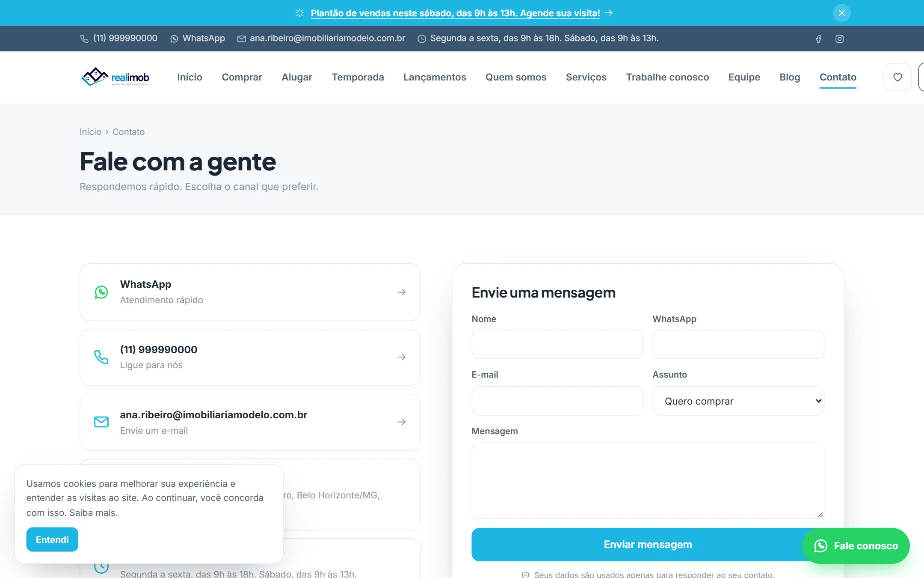Screen dimensions: 924x578
Task: Click the WhatsApp icon in top bar
Action: pos(174,39)
